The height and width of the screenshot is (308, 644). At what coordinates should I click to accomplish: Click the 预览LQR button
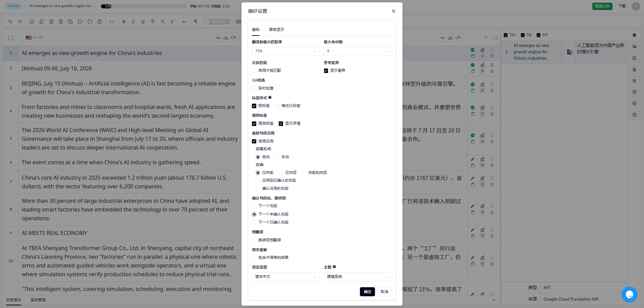click(x=602, y=6)
